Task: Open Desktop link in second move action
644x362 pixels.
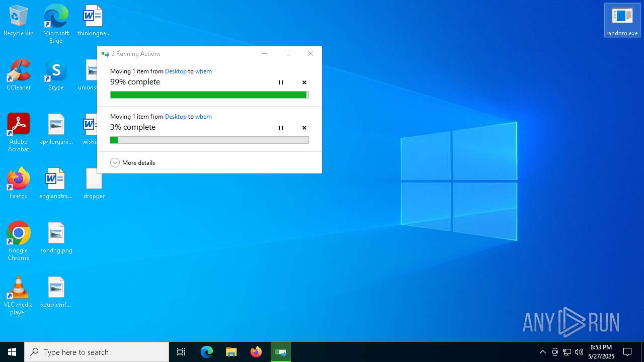Action: point(176,117)
